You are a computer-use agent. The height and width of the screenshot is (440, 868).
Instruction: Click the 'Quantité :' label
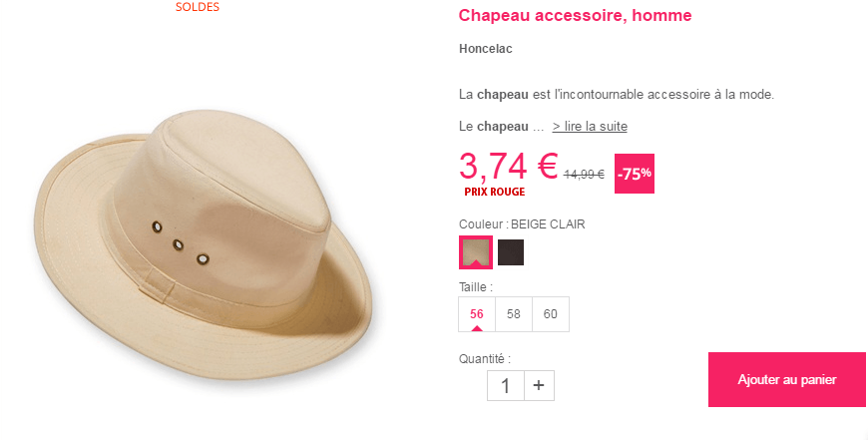(x=485, y=359)
